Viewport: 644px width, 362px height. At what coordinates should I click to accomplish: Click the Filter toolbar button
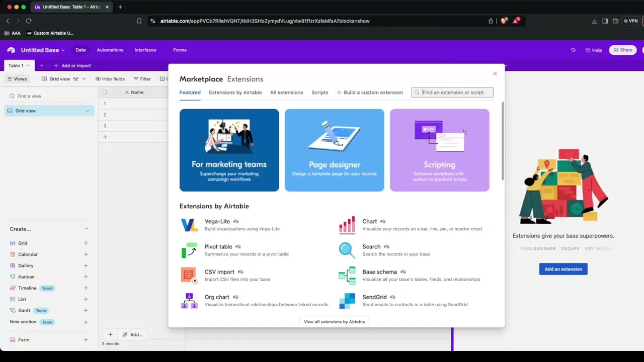pyautogui.click(x=142, y=79)
